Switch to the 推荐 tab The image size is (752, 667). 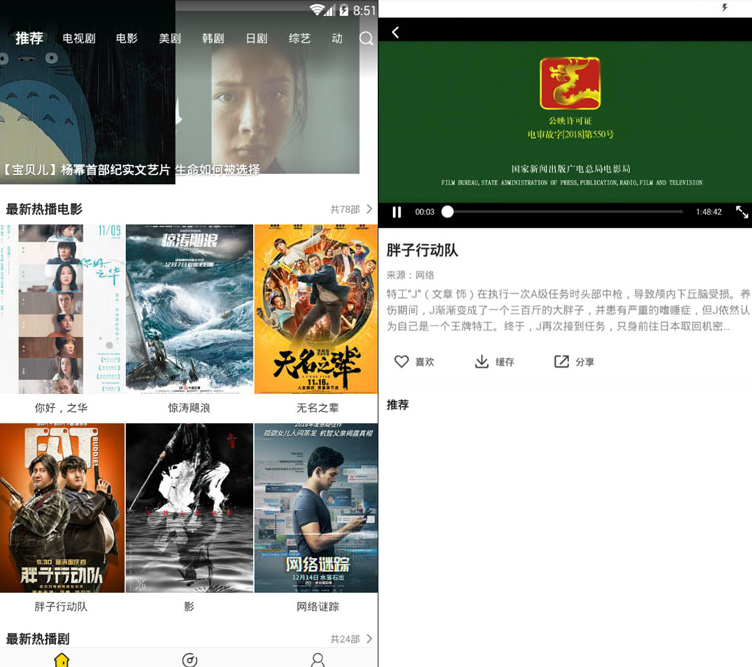[x=29, y=38]
